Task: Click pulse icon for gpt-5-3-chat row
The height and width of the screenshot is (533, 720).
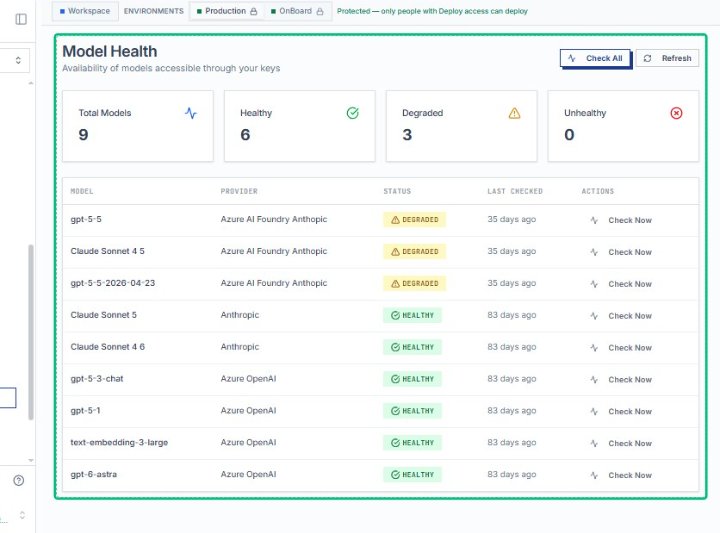Action: 594,380
